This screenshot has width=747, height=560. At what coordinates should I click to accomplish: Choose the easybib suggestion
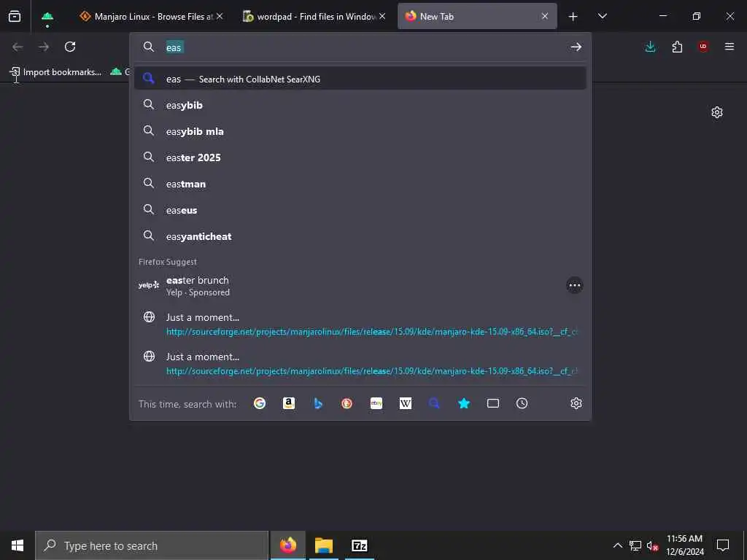point(360,105)
